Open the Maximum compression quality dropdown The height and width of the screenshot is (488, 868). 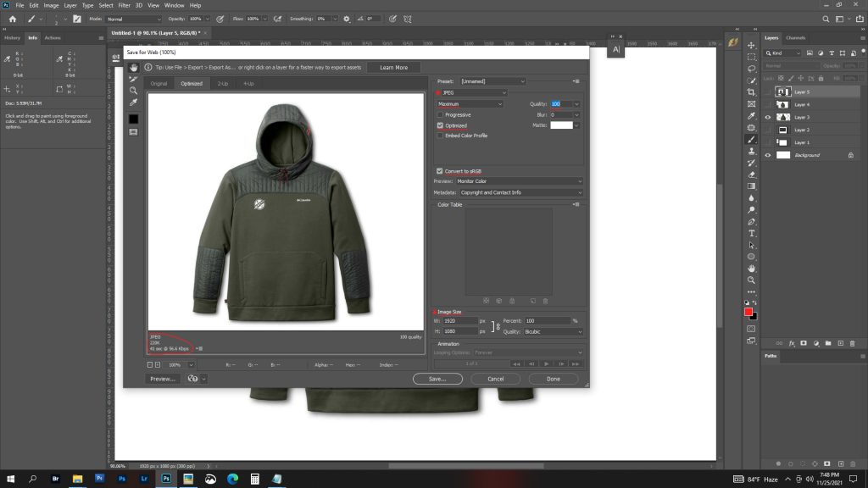(x=470, y=104)
